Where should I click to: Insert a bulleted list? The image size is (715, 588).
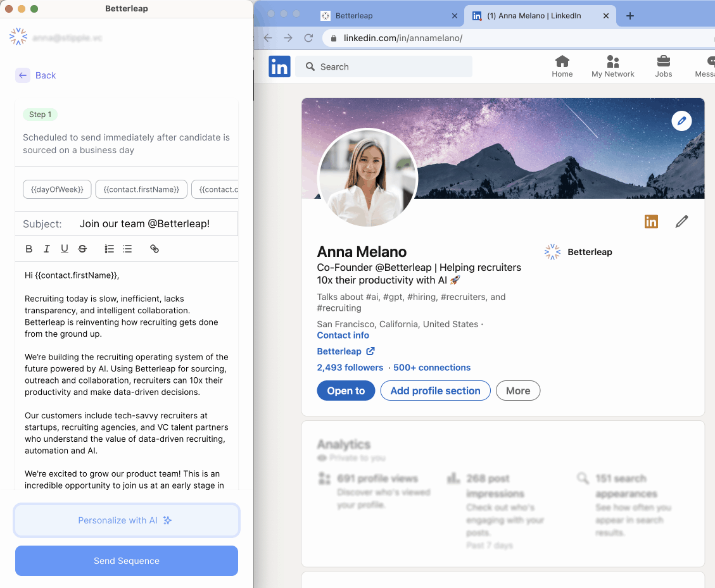click(127, 249)
